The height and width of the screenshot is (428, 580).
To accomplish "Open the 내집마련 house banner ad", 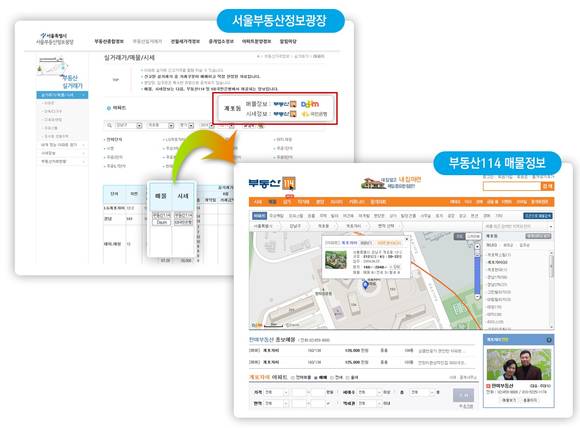I will point(391,183).
